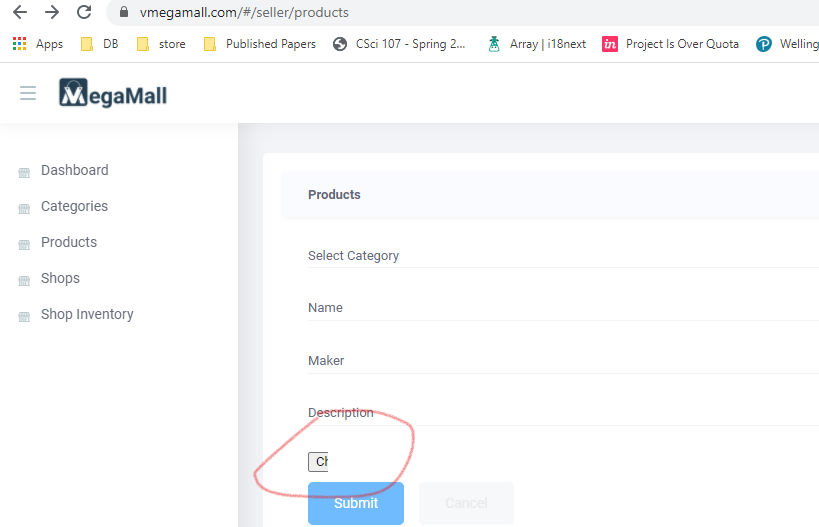Open the Products menu item
This screenshot has width=819, height=527.
69,242
